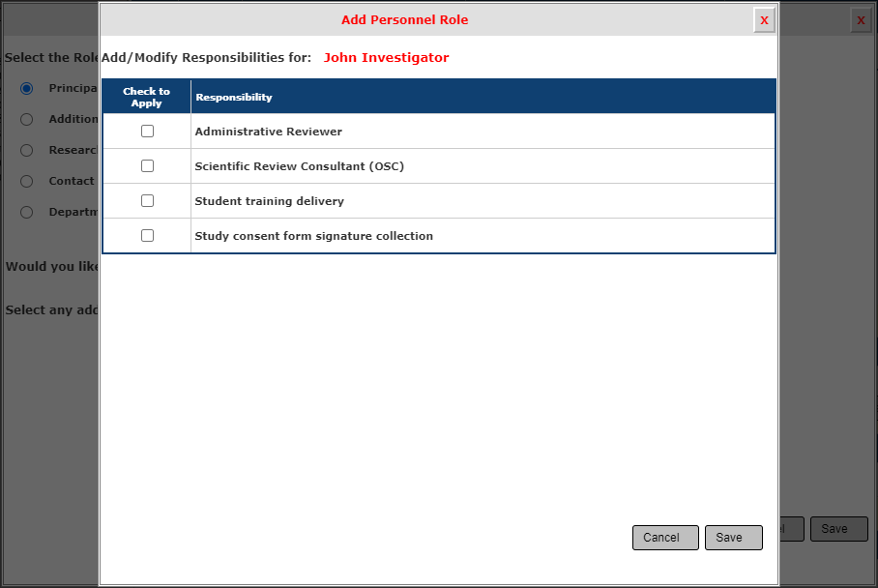The image size is (878, 588).
Task: Click the Check to Apply column header
Action: 147,97
